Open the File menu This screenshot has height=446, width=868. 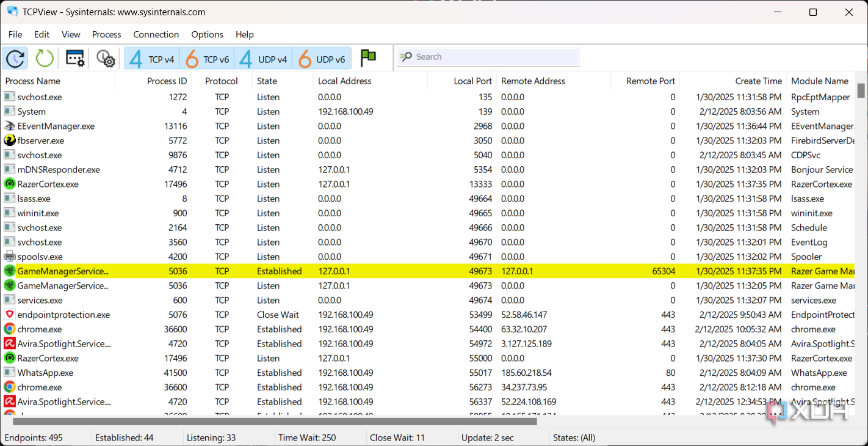click(15, 34)
